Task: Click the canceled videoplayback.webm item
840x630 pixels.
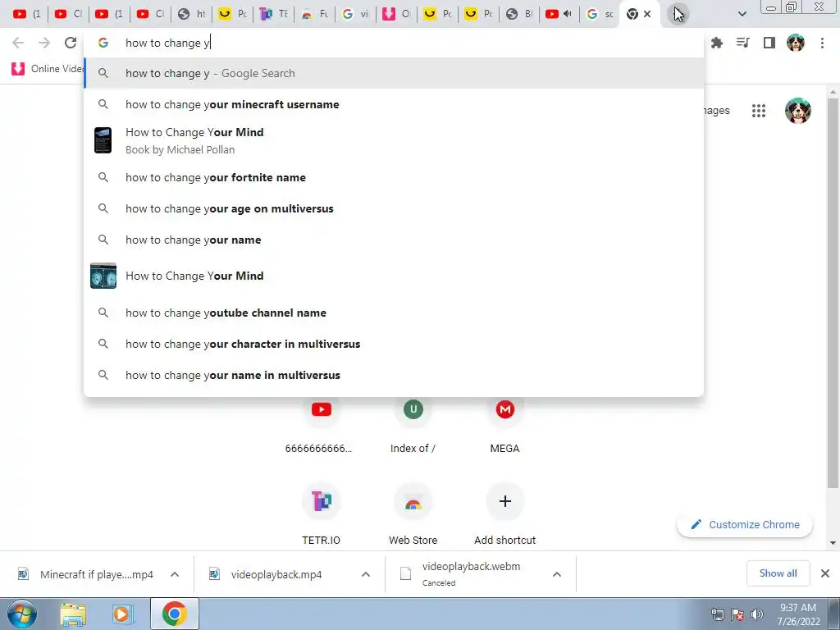Action: pos(472,573)
